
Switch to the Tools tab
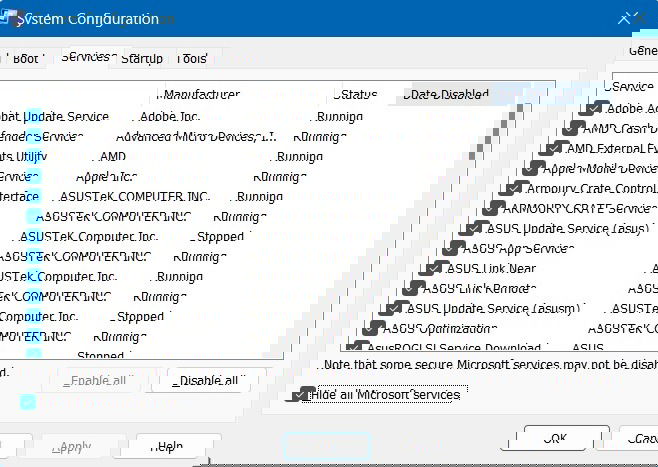[x=192, y=58]
